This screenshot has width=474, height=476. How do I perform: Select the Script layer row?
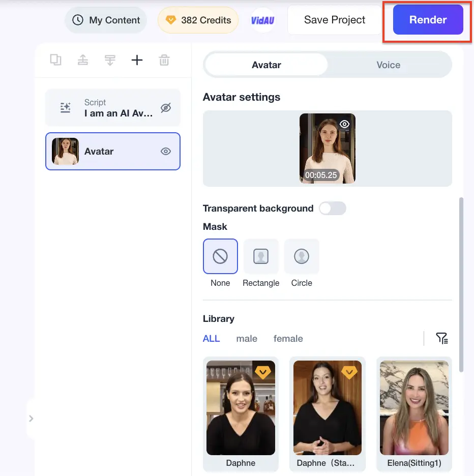point(113,107)
